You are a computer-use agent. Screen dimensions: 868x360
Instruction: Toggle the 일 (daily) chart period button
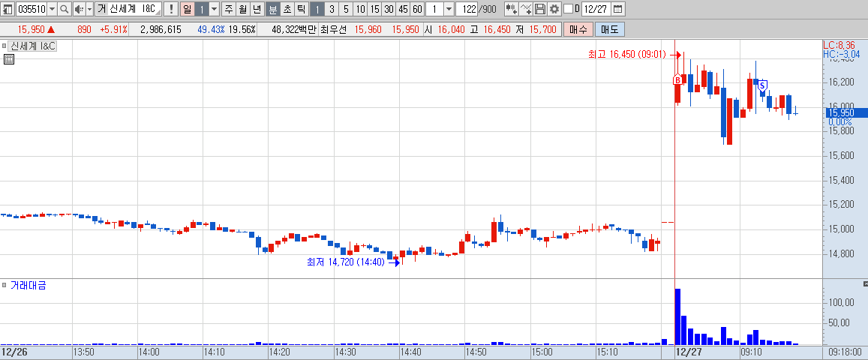pos(188,9)
